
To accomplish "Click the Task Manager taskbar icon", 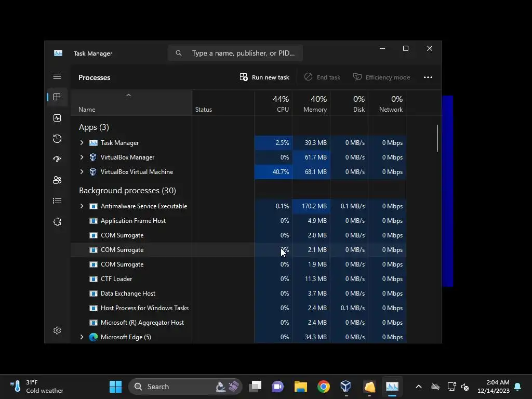I will (392, 387).
